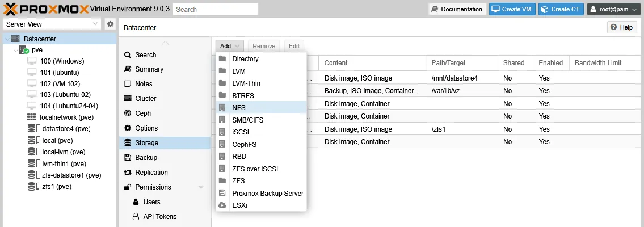Click the Cluster server-stack icon
This screenshot has width=644, height=227.
128,99
